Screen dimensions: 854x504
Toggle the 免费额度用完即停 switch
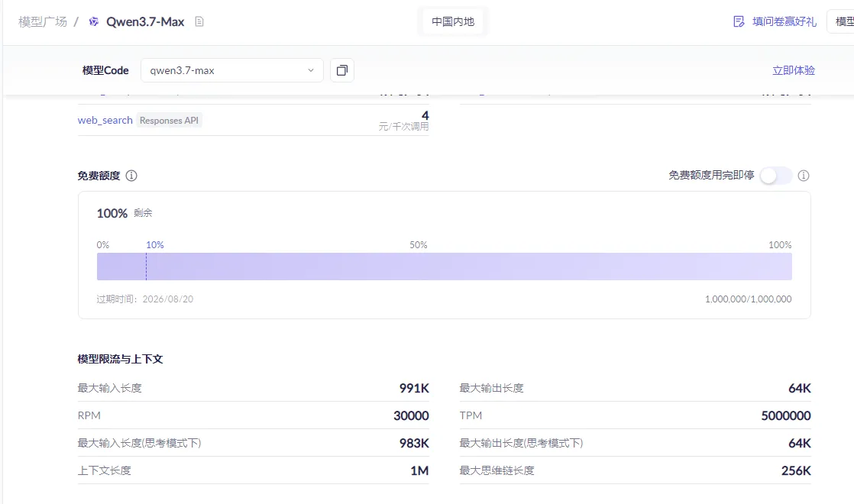coord(775,176)
